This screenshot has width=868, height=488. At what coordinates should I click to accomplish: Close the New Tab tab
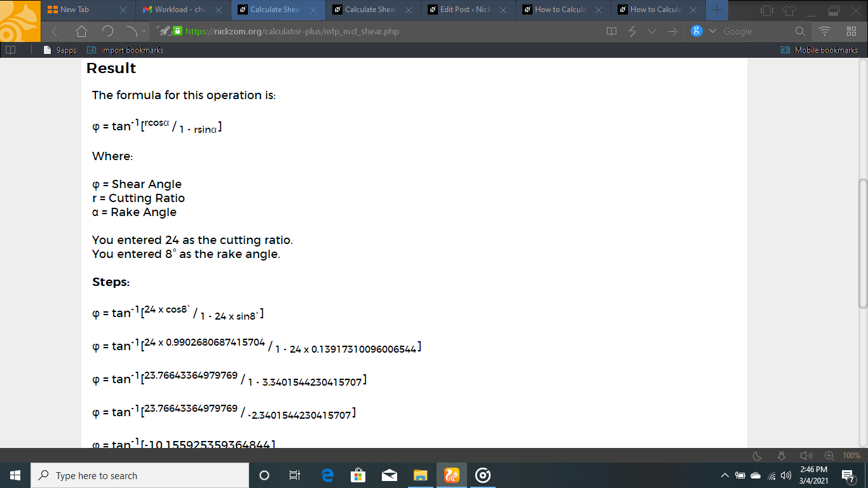[123, 10]
